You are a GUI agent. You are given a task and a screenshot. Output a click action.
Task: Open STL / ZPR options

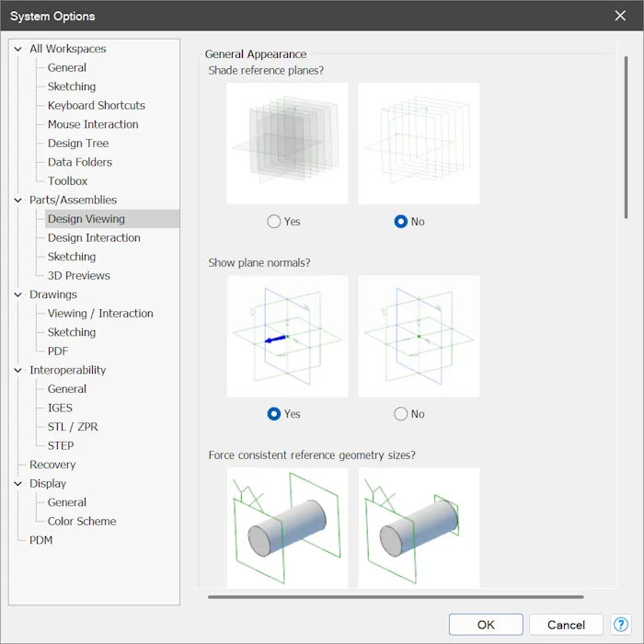click(x=73, y=426)
